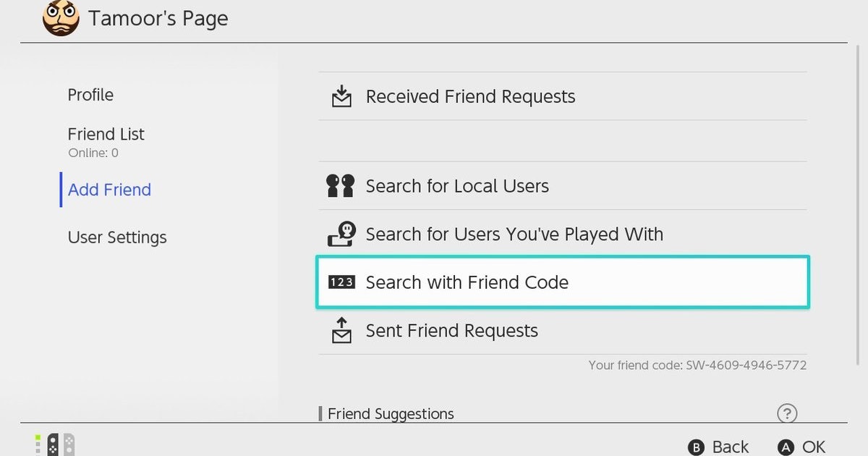Viewport: 868px width, 456px height.
Task: Click the Sent Friend Requests outbox icon
Action: [x=341, y=331]
